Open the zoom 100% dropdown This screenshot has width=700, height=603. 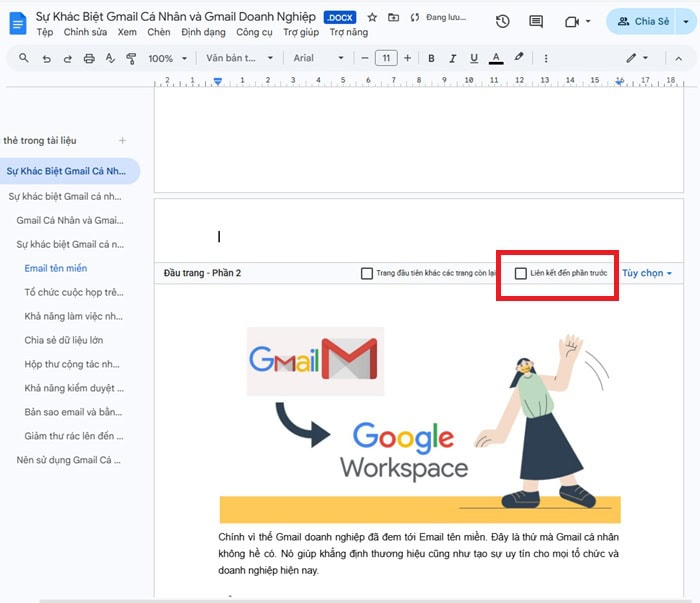click(166, 59)
